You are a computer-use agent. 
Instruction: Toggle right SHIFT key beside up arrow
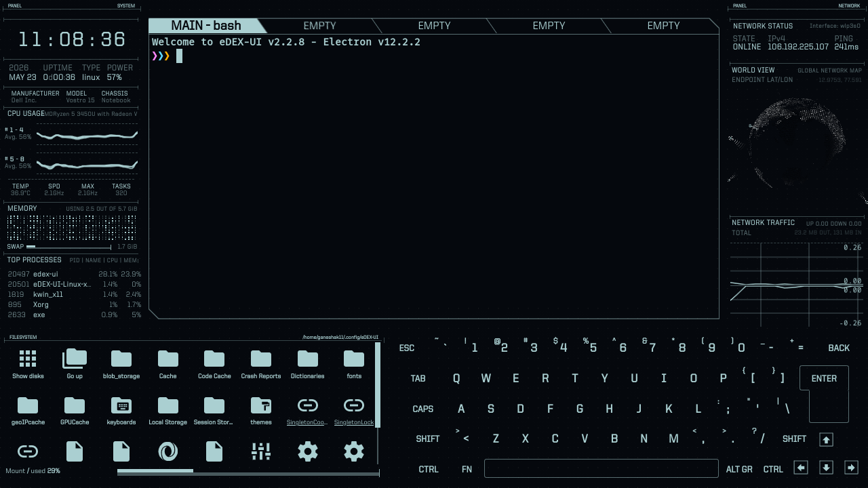[x=794, y=439]
